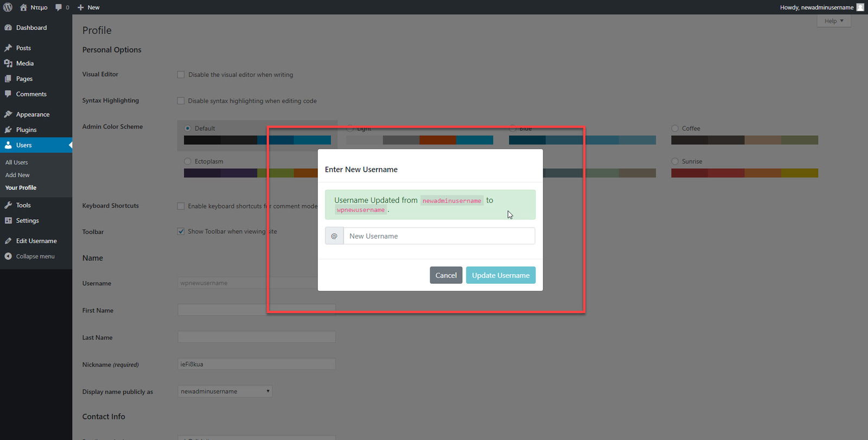Screen dimensions: 868x440
Task: Click the Pages icon in sidebar
Action: point(8,79)
